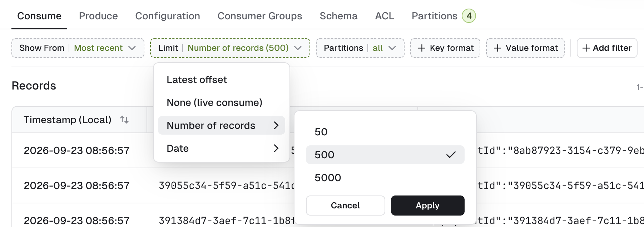Click the arrow beside the Date entry

tap(276, 148)
